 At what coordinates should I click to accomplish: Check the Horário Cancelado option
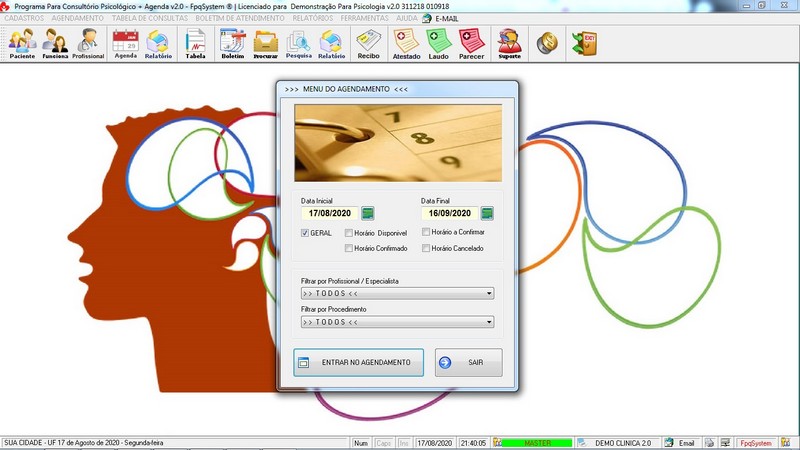(426, 248)
